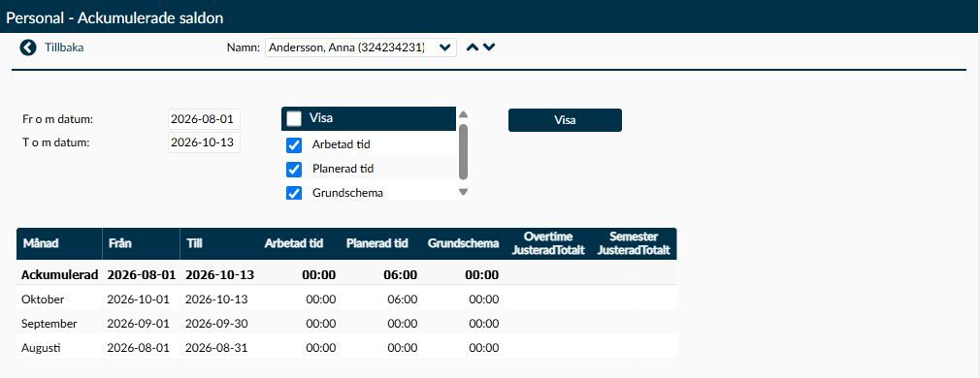Click Oktober's Planerad tid value 06:00
The width and height of the screenshot is (980, 378).
coord(403,299)
